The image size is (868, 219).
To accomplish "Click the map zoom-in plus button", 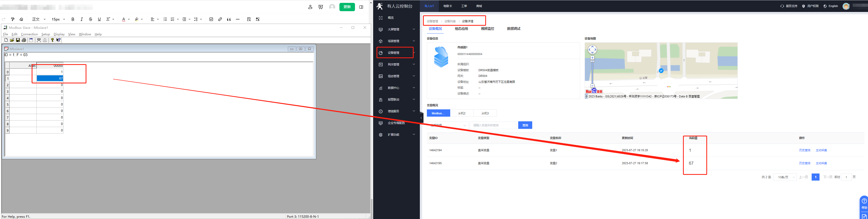I will [x=592, y=58].
